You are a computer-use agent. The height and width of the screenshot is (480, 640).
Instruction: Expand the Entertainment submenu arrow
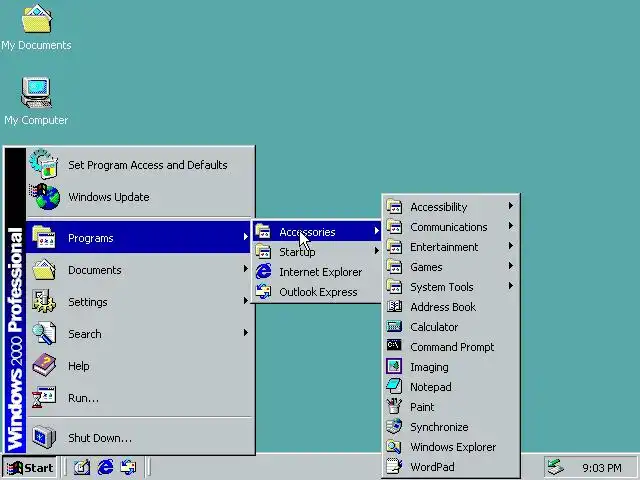click(511, 246)
